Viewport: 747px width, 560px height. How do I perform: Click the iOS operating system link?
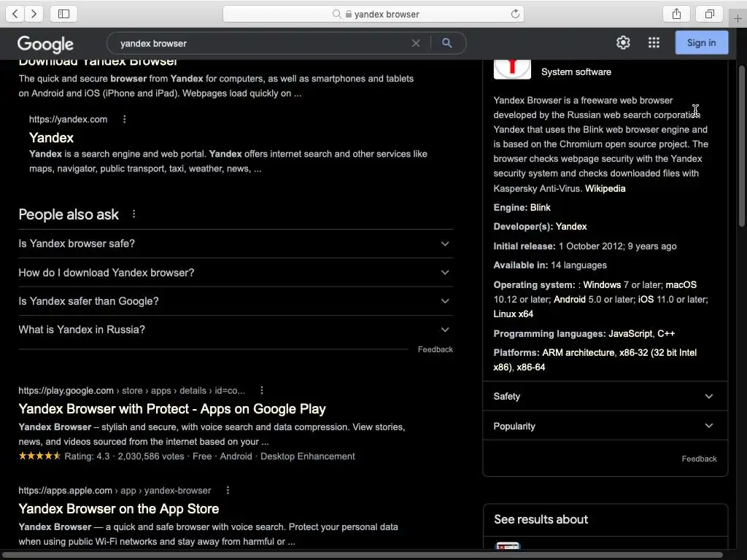point(646,300)
